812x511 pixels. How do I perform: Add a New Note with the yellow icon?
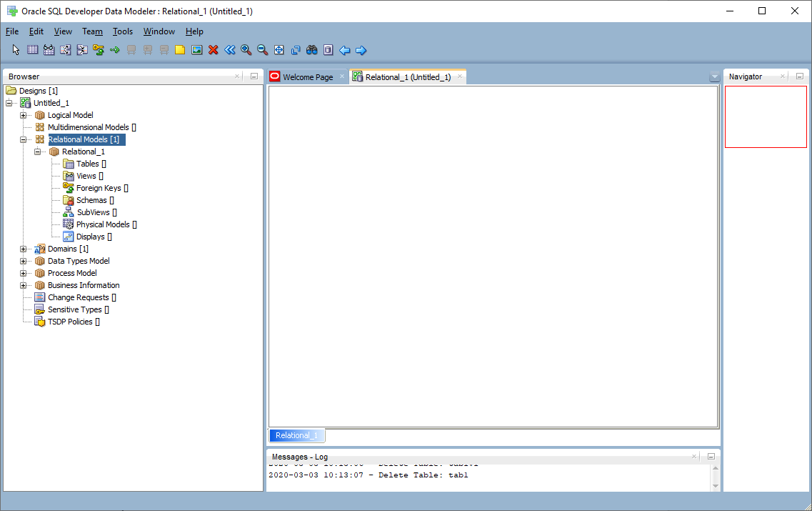tap(180, 50)
